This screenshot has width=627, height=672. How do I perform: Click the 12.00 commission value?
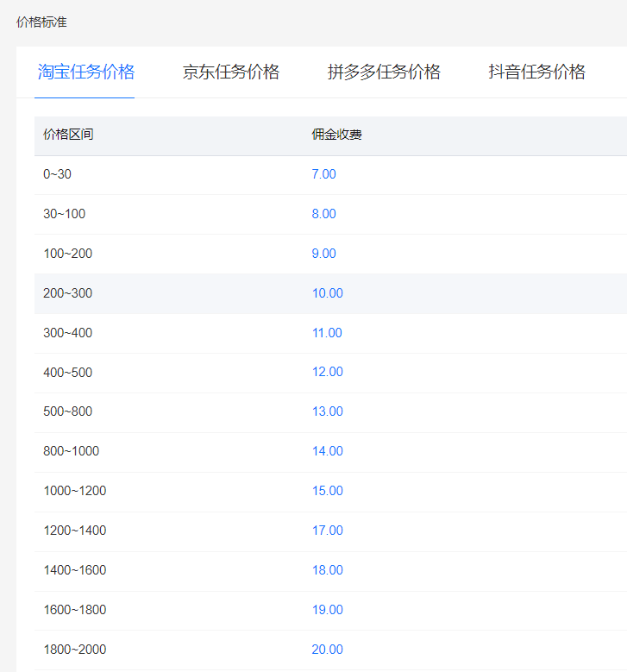click(328, 372)
